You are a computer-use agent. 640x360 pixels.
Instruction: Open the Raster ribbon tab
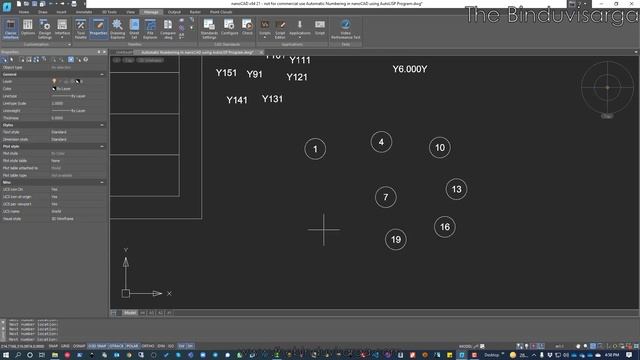(195, 12)
